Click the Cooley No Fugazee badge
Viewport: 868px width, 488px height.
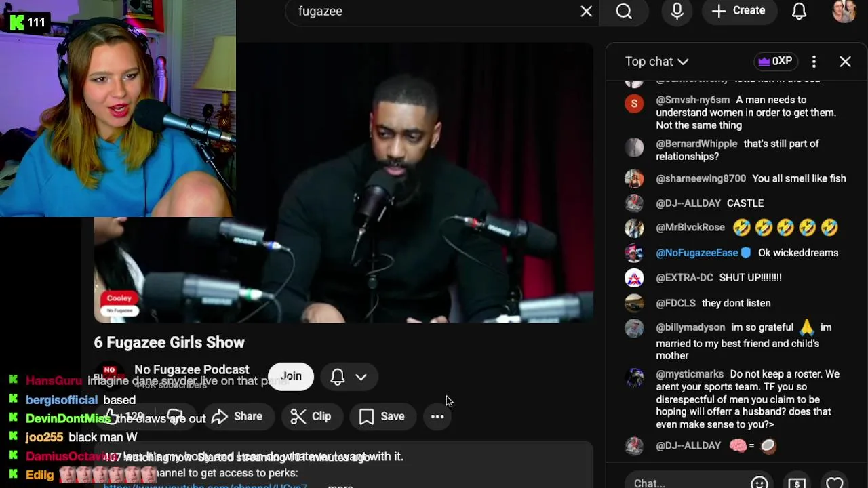[119, 304]
